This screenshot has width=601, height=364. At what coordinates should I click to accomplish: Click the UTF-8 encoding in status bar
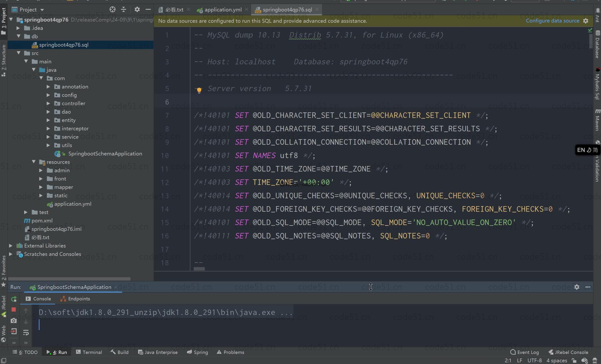tap(534, 360)
